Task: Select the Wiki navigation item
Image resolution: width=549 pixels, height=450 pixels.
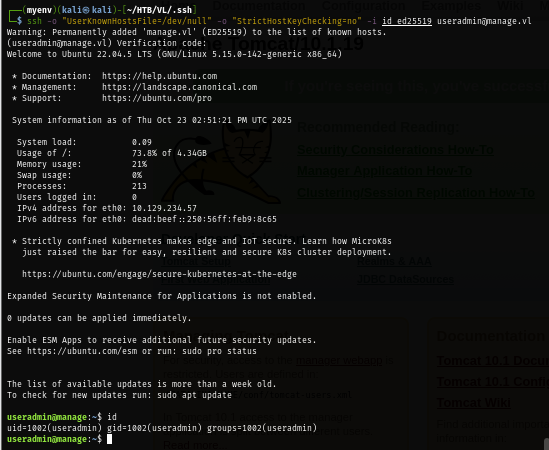Action: click(x=510, y=6)
